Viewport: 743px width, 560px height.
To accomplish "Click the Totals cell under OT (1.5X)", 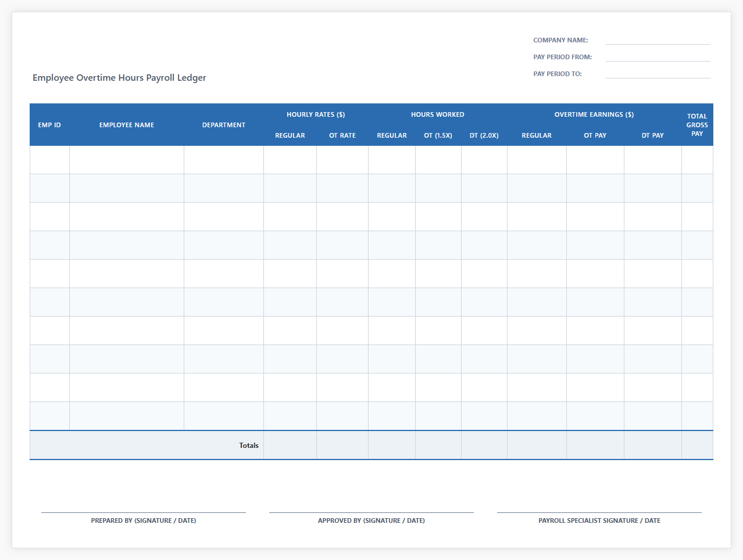I will (438, 446).
